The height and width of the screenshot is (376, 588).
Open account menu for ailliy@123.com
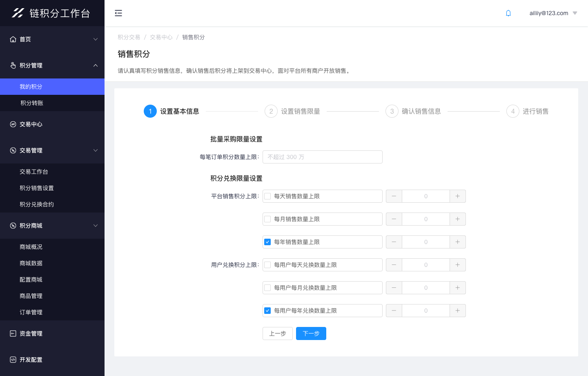click(x=549, y=13)
